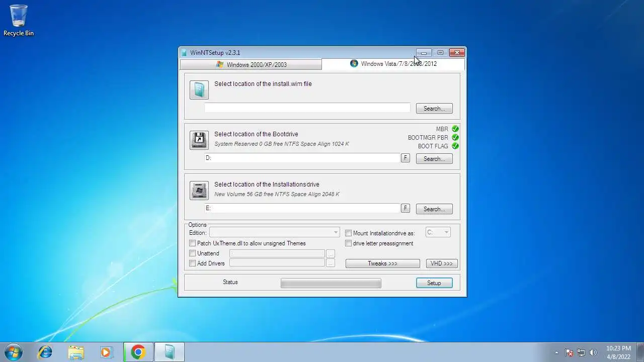Click the install.wim path input field
This screenshot has width=644, height=362.
coord(307,108)
